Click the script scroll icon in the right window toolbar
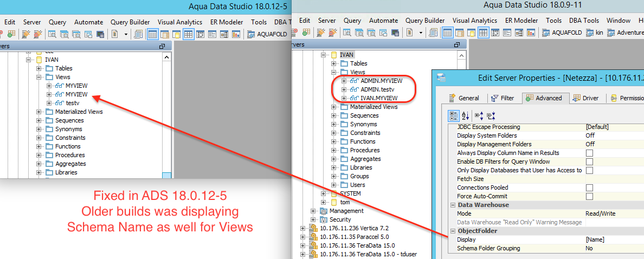Screen dimensions: 644x259 pos(433,33)
